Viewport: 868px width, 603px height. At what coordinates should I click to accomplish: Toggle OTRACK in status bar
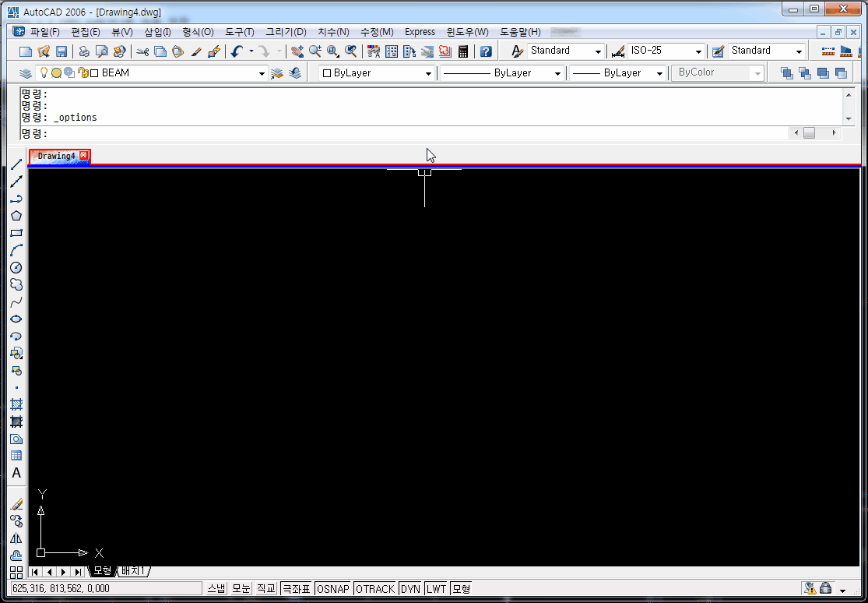[x=375, y=589]
